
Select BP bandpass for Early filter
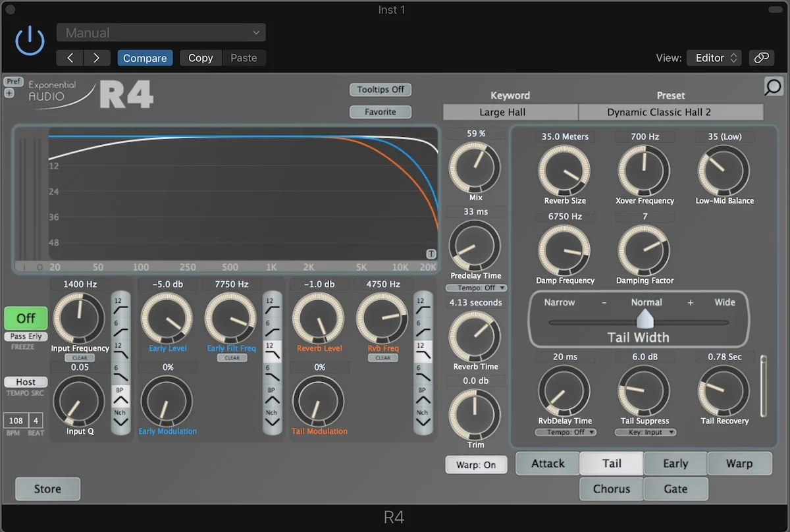coord(272,395)
